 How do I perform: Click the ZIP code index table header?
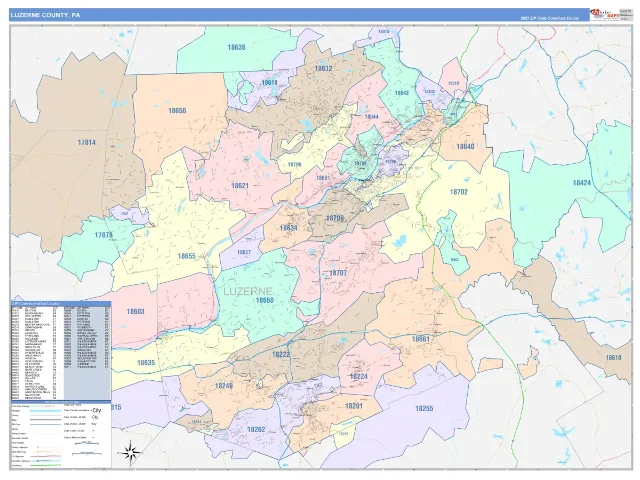click(61, 303)
